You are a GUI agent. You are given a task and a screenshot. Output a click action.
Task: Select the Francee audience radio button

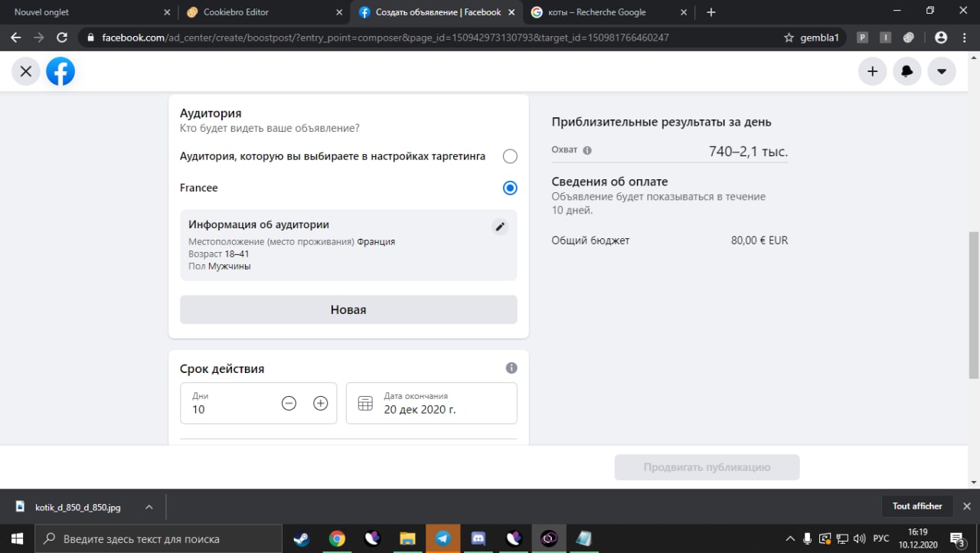[x=510, y=188]
